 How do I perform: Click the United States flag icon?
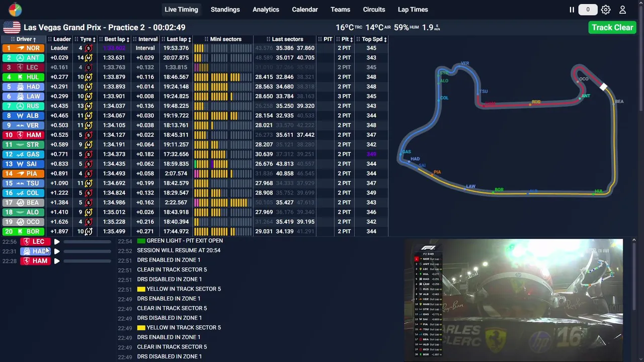(x=12, y=27)
